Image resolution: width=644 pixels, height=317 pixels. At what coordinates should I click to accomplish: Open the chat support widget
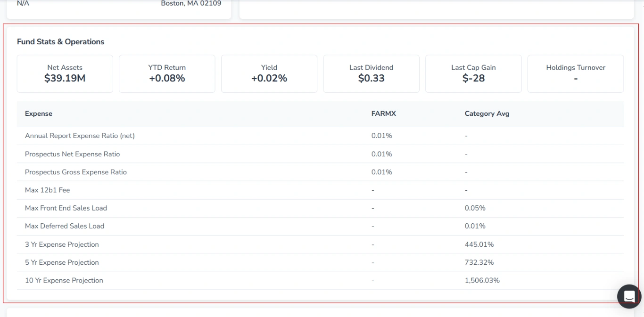coord(629,296)
